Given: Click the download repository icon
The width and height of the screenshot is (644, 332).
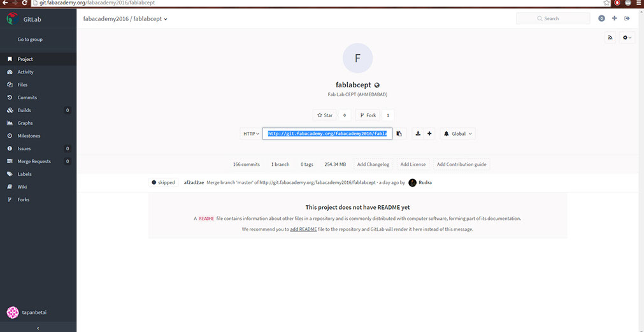Looking at the screenshot, I should 418,134.
